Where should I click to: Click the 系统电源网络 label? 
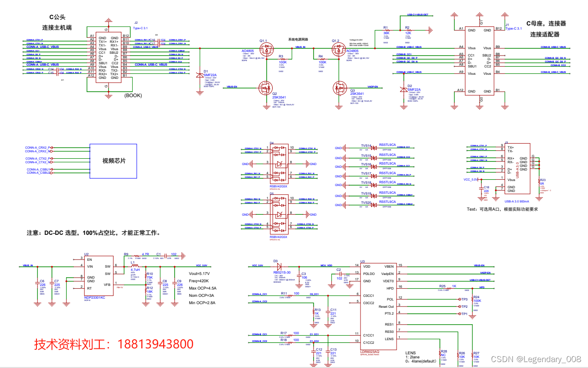(298, 40)
